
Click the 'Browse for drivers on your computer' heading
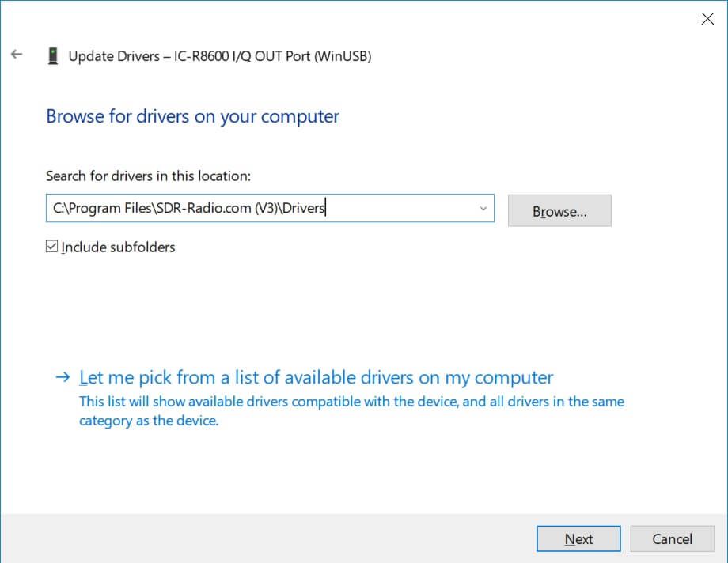tap(192, 116)
